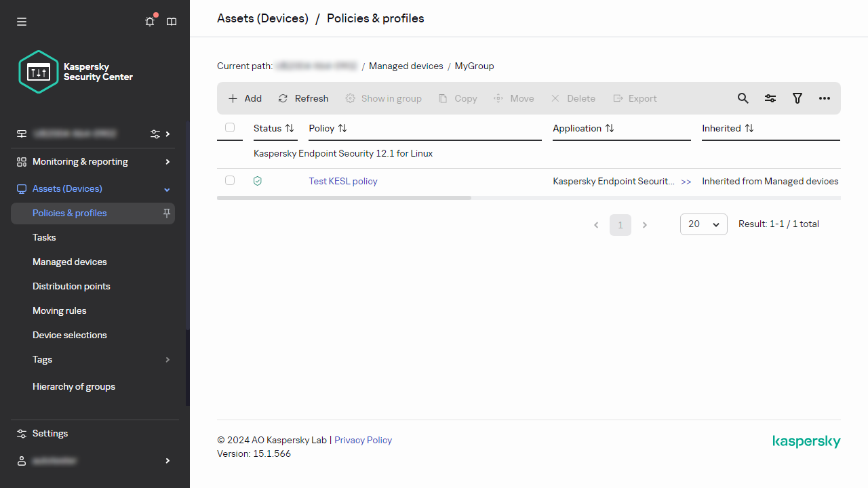Viewport: 868px width, 488px height.
Task: Open Managed devices in the sidebar
Action: 70,262
